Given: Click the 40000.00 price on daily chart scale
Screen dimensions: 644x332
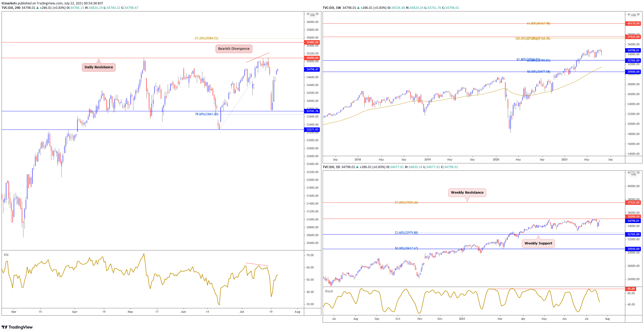Looking at the screenshot, I should coord(633,186).
